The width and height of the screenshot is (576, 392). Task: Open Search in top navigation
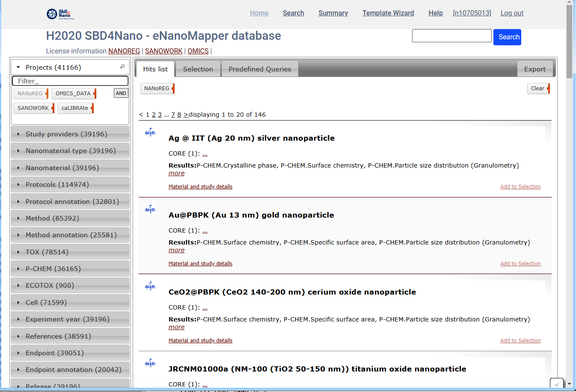tap(294, 13)
